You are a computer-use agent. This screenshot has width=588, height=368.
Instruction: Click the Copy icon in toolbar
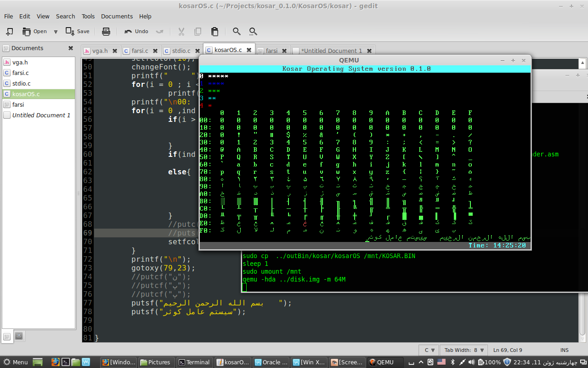point(198,32)
